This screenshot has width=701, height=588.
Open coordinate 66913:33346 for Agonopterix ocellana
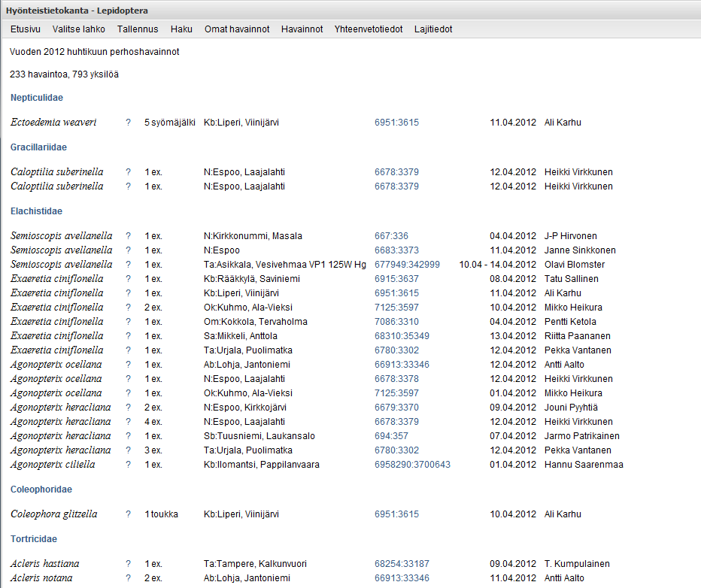tap(402, 365)
